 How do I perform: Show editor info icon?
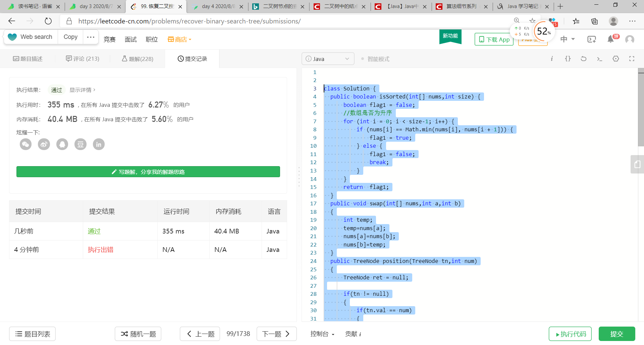pyautogui.click(x=552, y=59)
